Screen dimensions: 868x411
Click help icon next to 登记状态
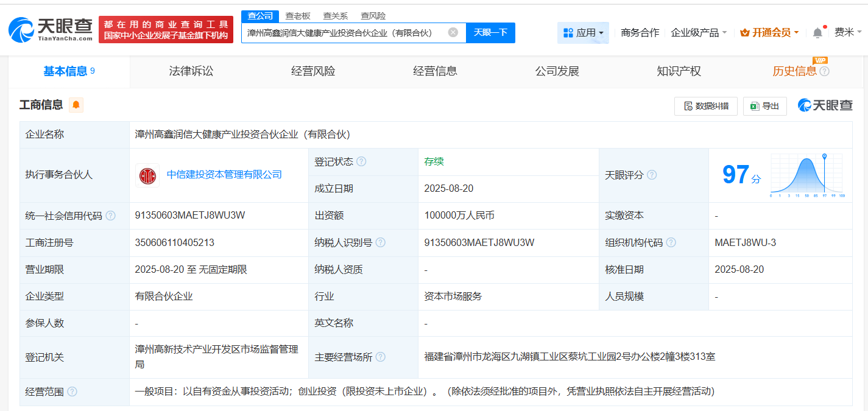pyautogui.click(x=361, y=162)
